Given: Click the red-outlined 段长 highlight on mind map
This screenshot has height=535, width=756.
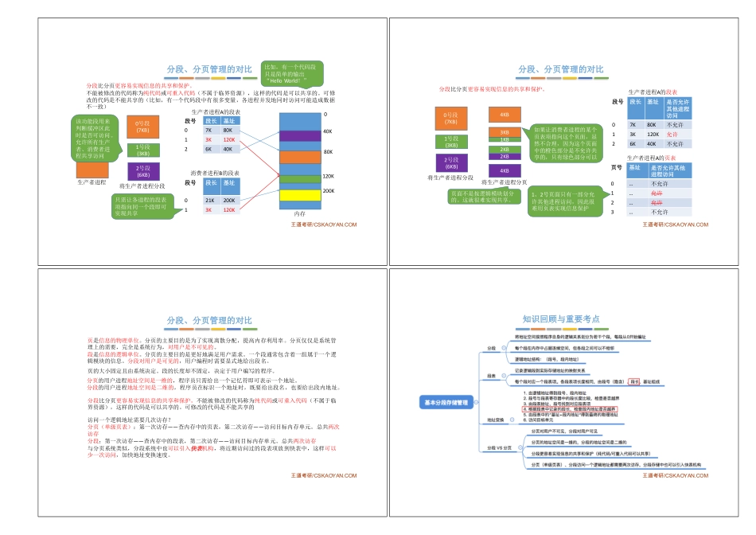Looking at the screenshot, I should [633, 382].
